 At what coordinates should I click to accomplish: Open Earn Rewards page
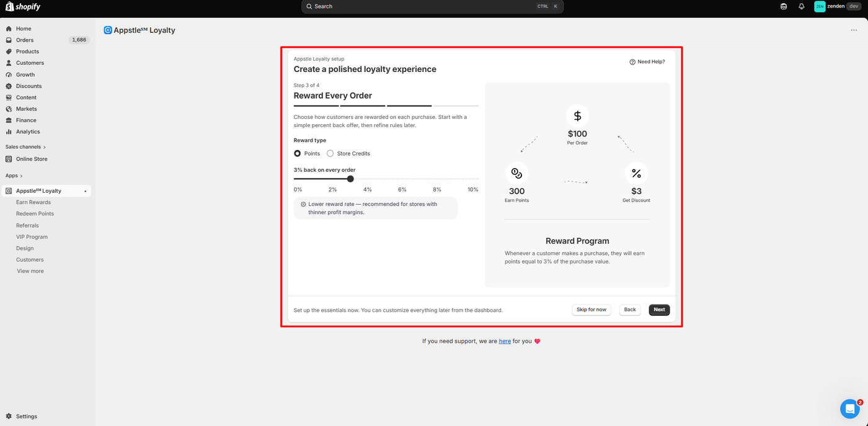click(x=33, y=202)
